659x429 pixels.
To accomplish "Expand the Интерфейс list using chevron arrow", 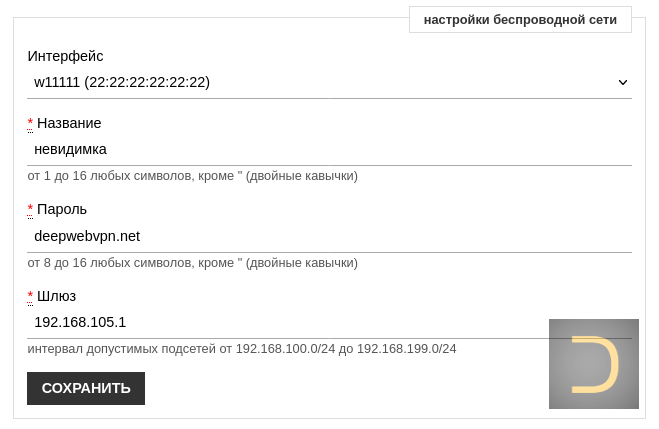I will [623, 82].
